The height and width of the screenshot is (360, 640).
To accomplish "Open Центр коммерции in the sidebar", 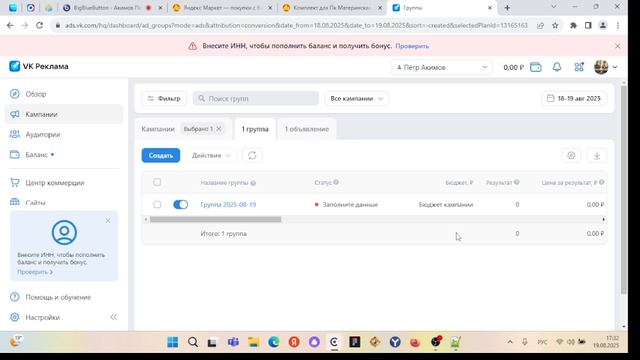I will click(55, 183).
